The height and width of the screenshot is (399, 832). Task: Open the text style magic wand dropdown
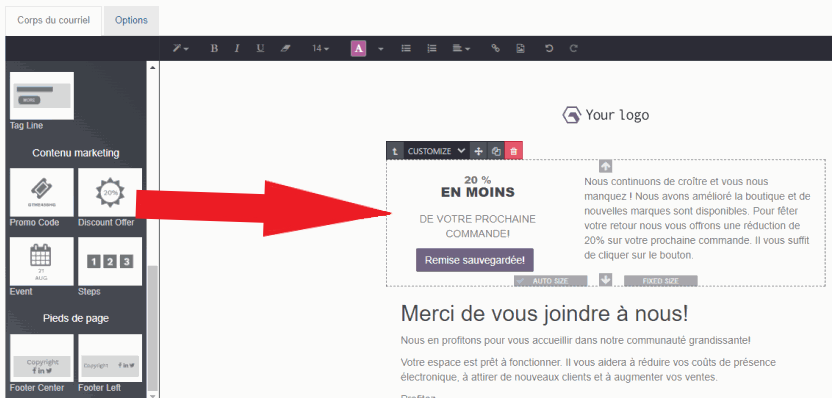tap(180, 48)
